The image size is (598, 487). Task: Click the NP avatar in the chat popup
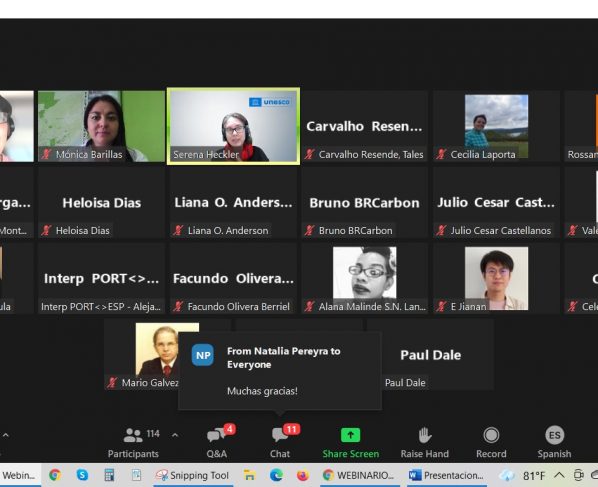pos(203,355)
